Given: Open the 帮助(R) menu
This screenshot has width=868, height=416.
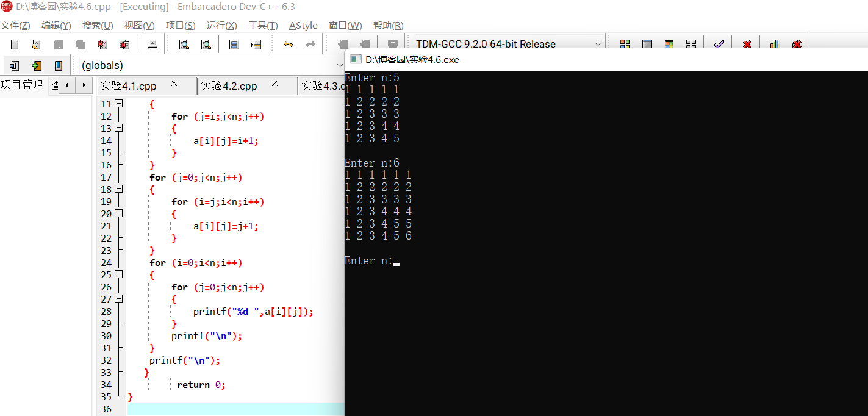Looking at the screenshot, I should click(388, 26).
